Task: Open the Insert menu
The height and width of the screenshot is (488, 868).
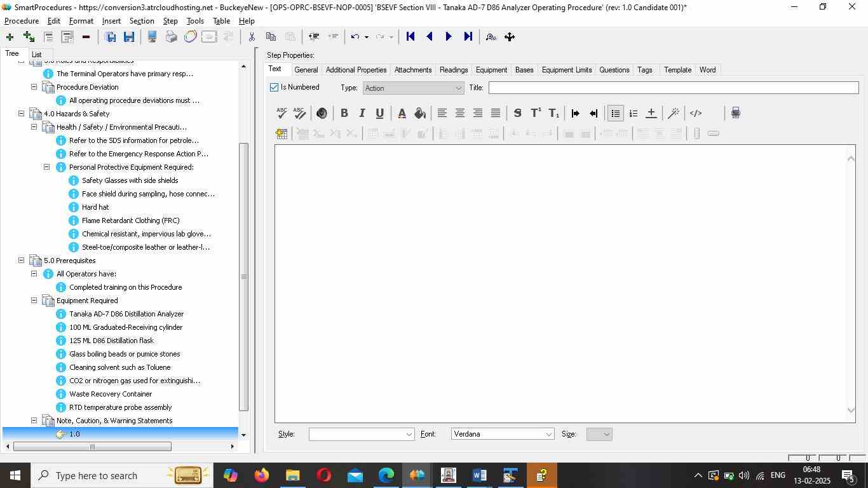Action: click(111, 21)
